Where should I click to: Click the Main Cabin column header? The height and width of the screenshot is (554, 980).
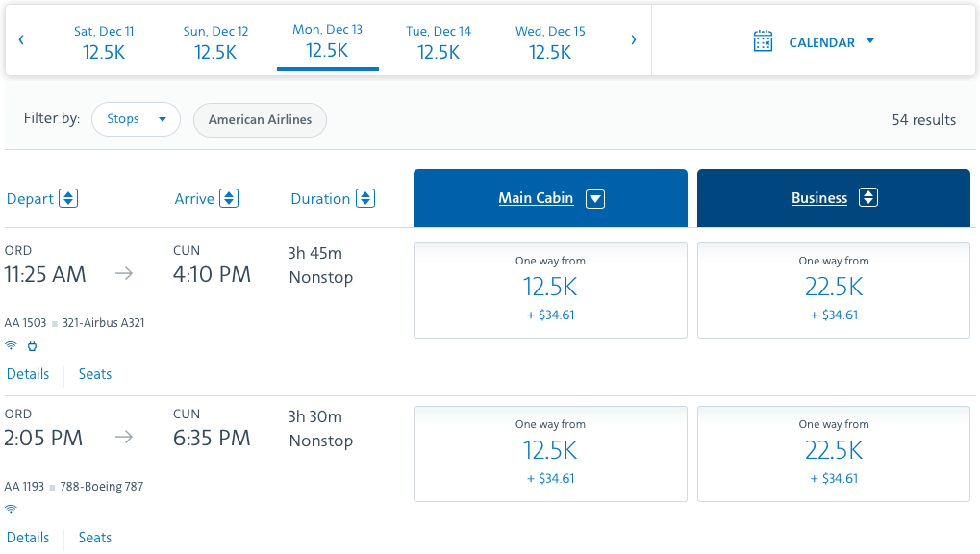[536, 198]
